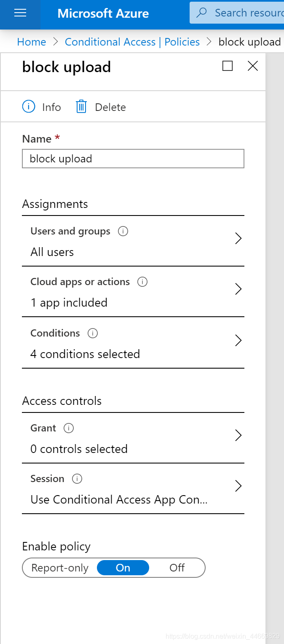Image resolution: width=284 pixels, height=644 pixels.
Task: Open Conditional Access | Policies breadcrumb
Action: [x=132, y=42]
